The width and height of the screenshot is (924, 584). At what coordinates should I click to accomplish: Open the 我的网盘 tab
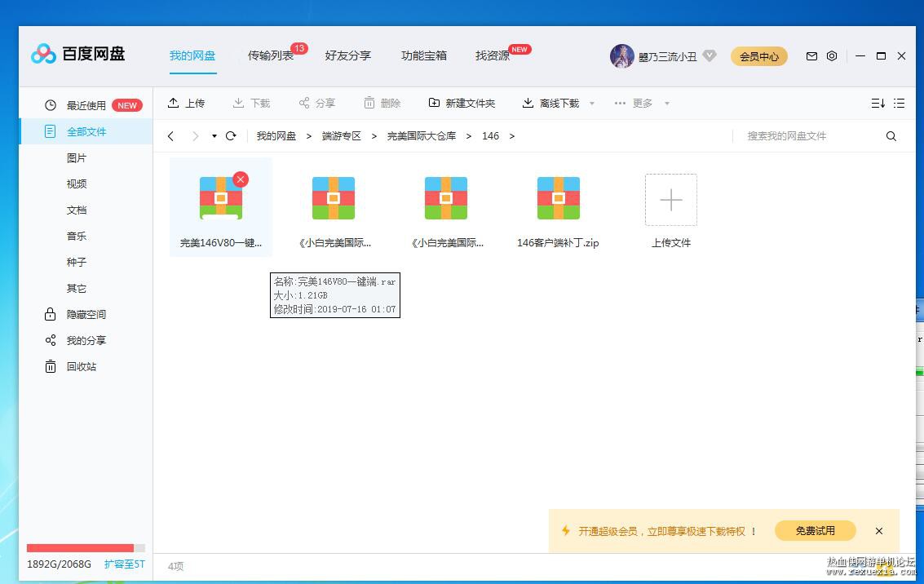[192, 56]
